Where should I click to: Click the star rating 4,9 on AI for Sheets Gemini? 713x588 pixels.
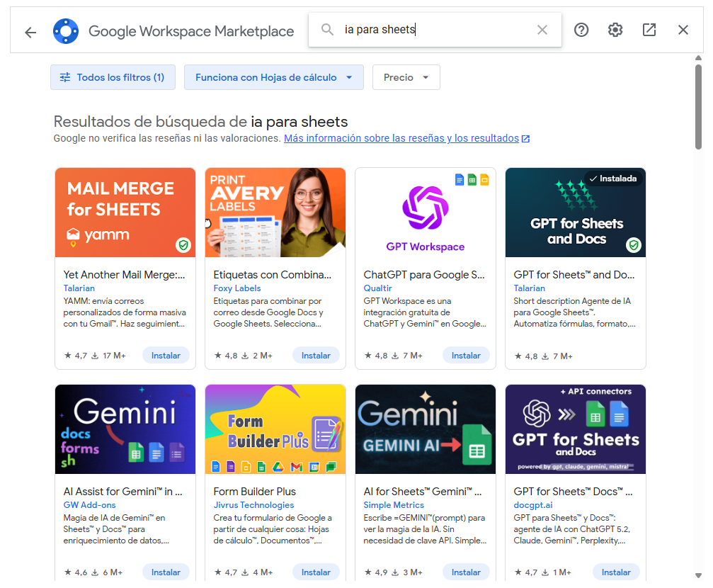point(376,572)
